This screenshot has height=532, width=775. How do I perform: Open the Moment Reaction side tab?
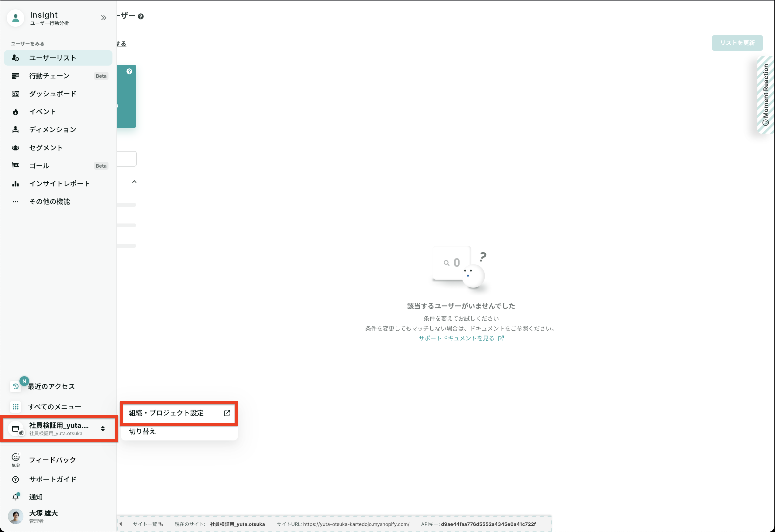pos(766,95)
